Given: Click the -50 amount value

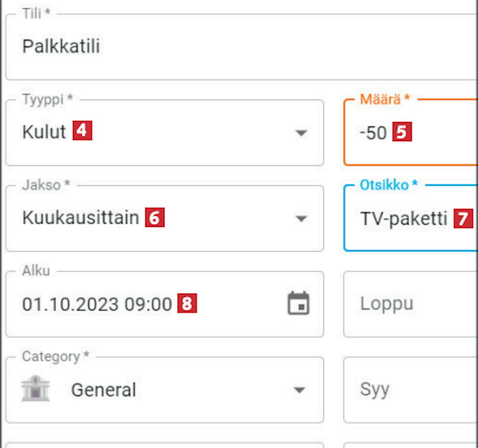Looking at the screenshot, I should click(373, 133).
